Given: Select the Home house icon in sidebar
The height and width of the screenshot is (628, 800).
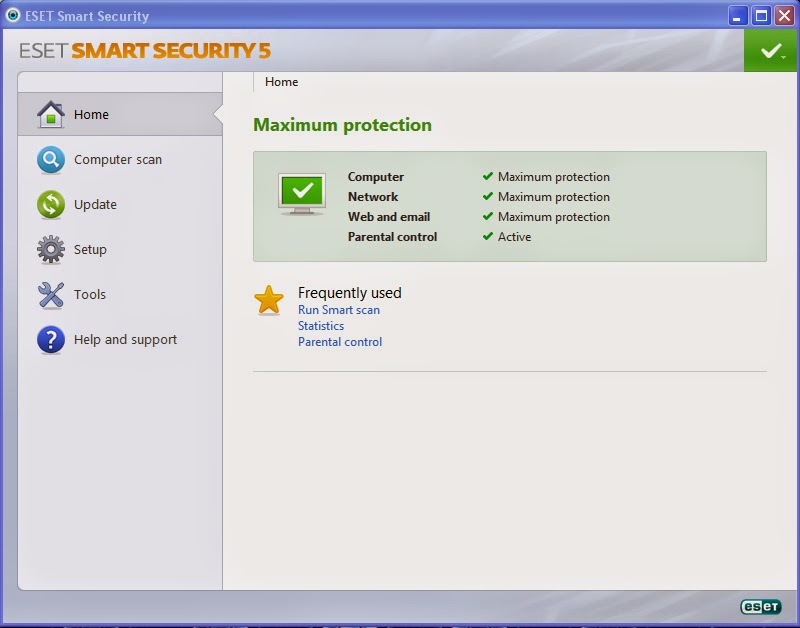Looking at the screenshot, I should 51,114.
